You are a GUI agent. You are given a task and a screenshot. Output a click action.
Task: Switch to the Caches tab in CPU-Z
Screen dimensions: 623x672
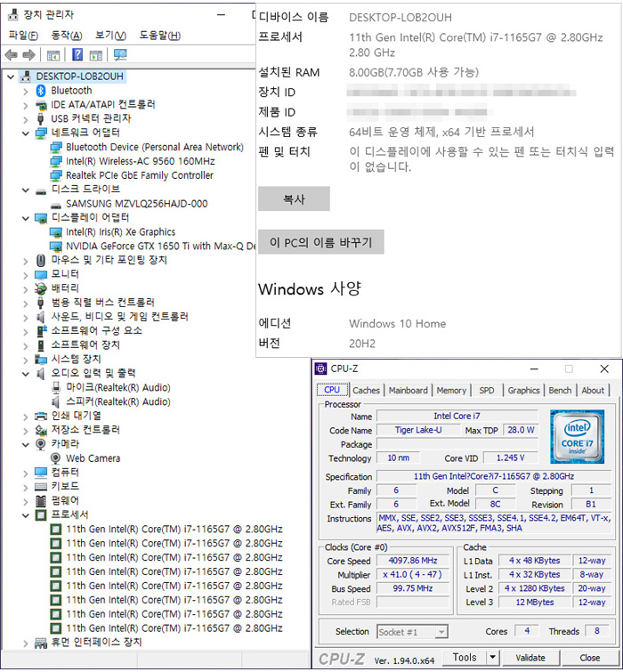click(366, 390)
